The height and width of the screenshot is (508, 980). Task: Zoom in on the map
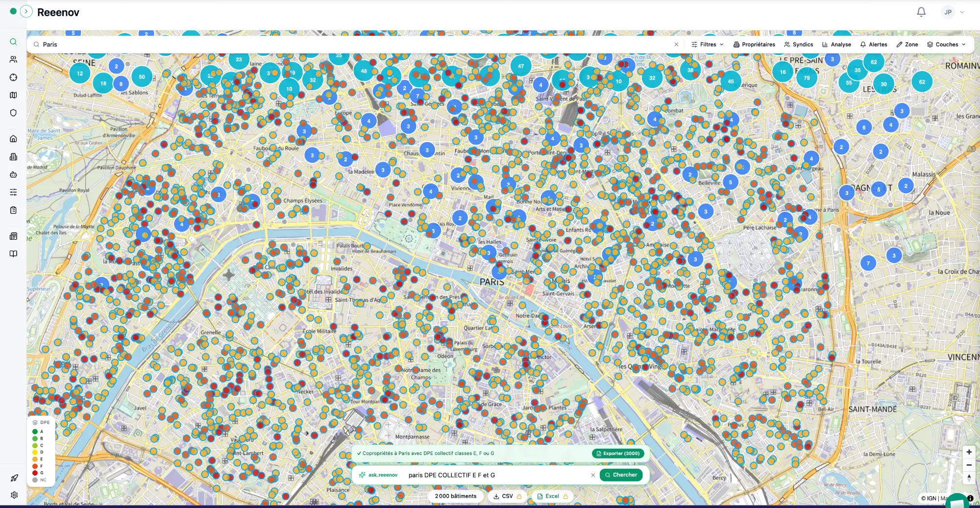click(969, 452)
